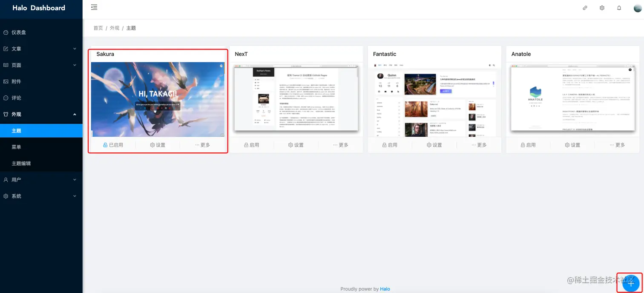
Task: Select 主题编辑 submenu item
Action: pos(41,164)
